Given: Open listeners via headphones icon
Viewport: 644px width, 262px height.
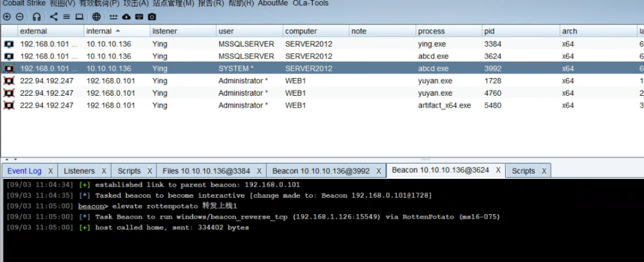Looking at the screenshot, I should coord(37,17).
